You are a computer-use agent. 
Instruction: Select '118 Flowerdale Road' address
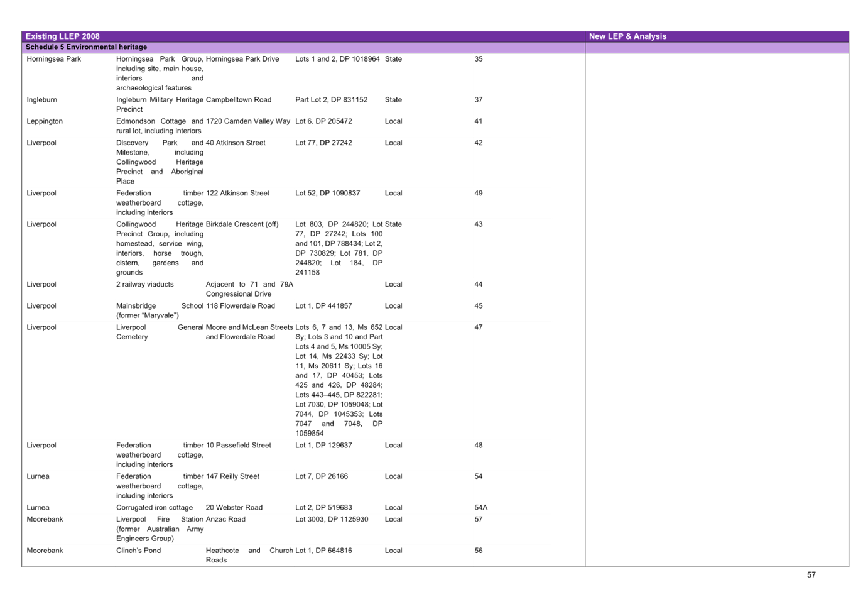click(x=241, y=306)
